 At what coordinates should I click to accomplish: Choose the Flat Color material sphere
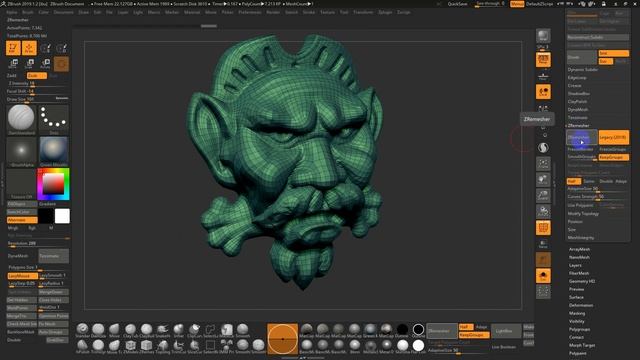pos(418,346)
